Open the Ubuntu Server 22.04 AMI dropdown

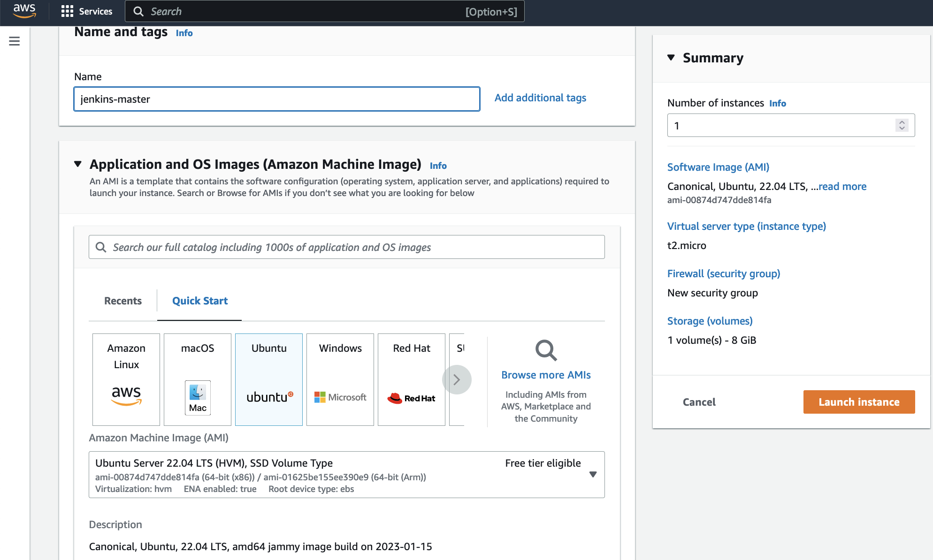tap(593, 475)
